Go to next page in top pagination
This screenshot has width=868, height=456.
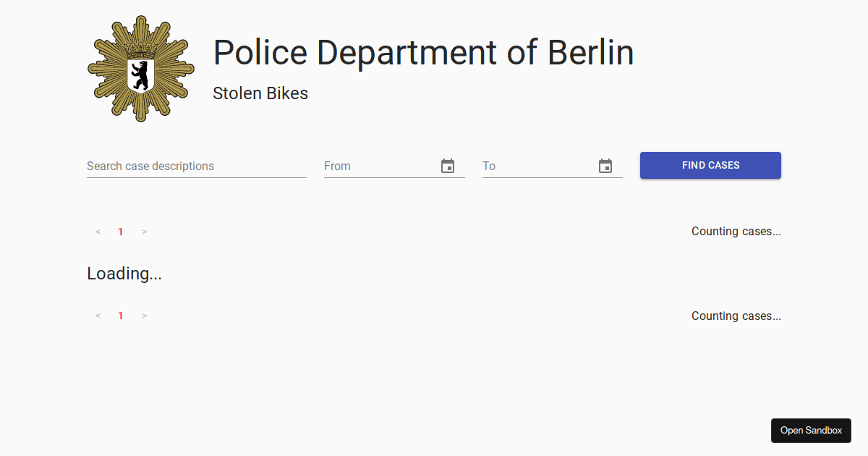coord(145,232)
